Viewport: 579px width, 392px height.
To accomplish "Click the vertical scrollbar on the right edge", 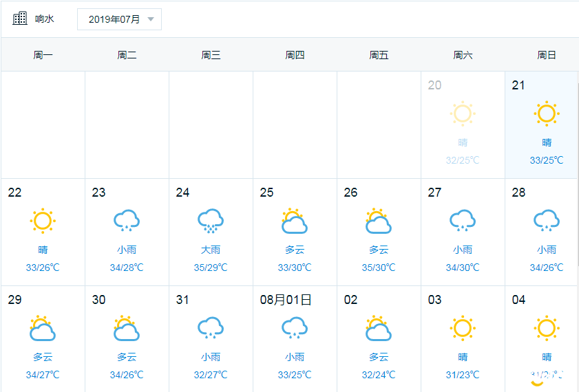I will (578, 173).
